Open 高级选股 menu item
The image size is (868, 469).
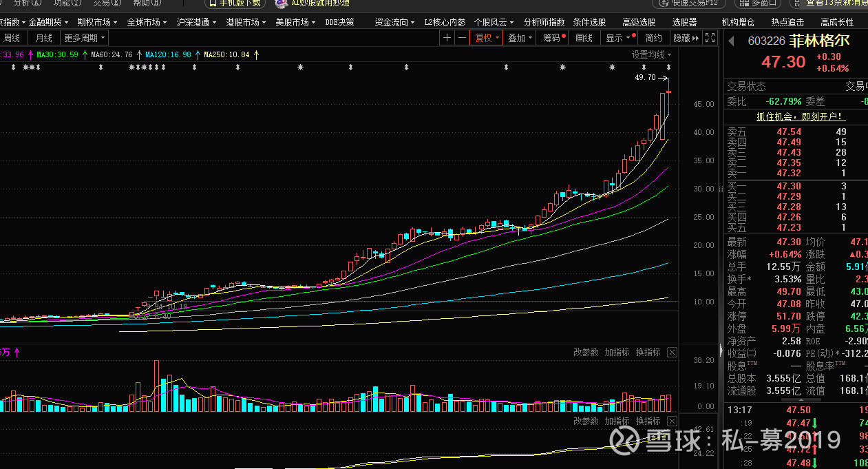point(639,22)
